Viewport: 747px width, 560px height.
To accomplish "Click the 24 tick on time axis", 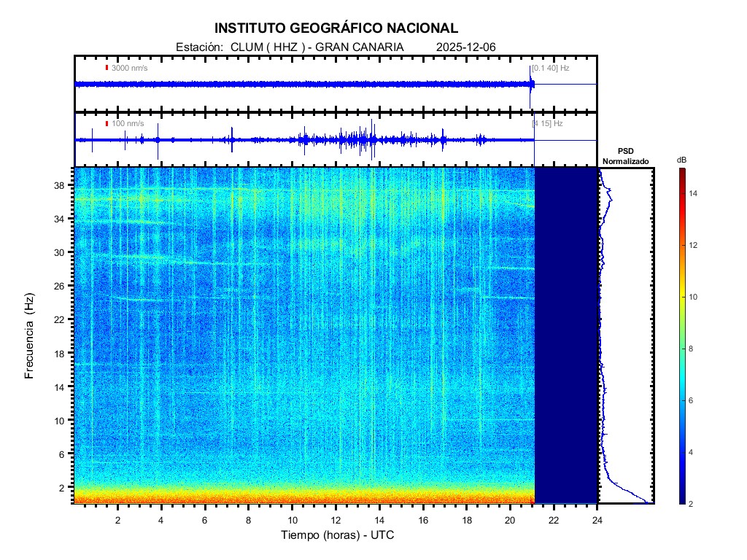I will point(597,519).
